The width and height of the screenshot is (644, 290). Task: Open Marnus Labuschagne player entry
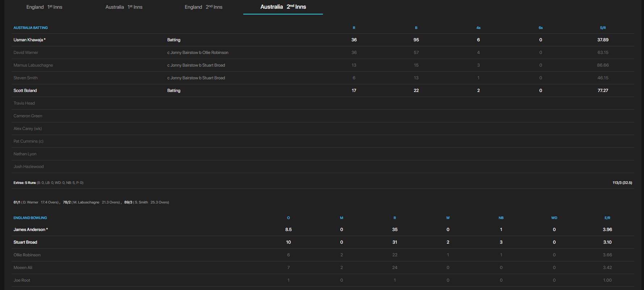click(x=33, y=65)
